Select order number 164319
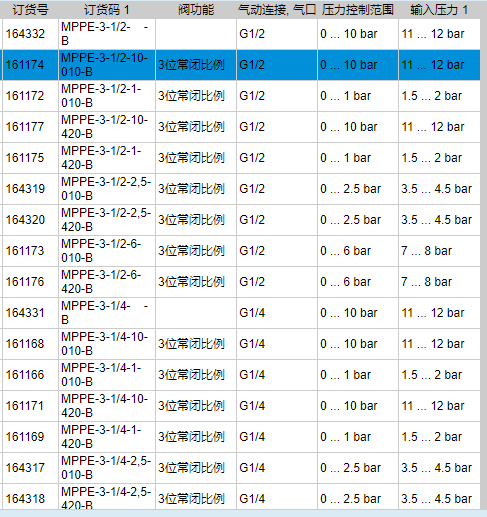487x517 pixels. [x=25, y=189]
